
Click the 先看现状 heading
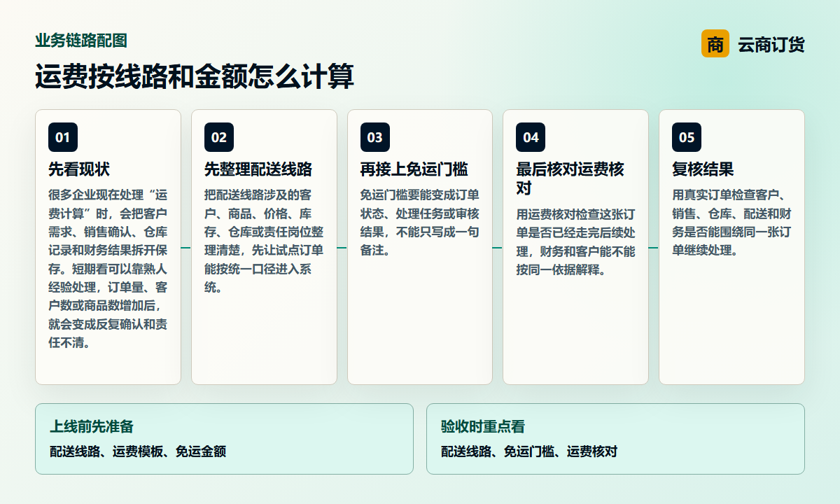click(x=79, y=169)
